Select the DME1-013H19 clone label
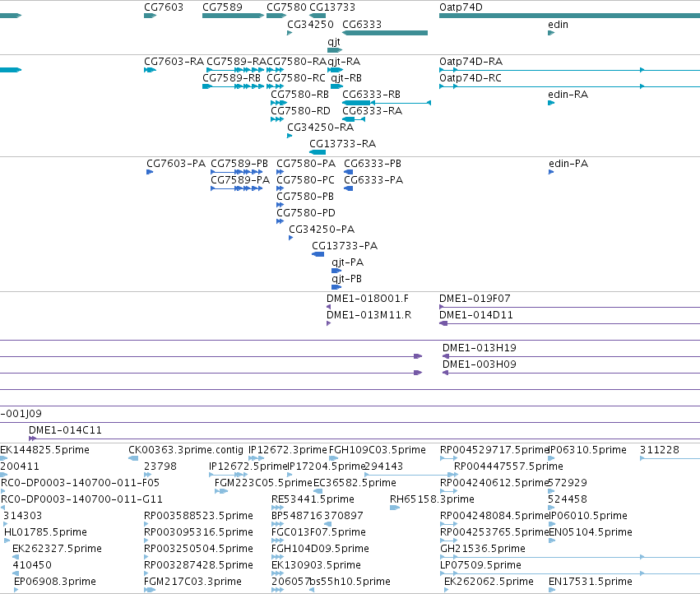 pos(479,348)
